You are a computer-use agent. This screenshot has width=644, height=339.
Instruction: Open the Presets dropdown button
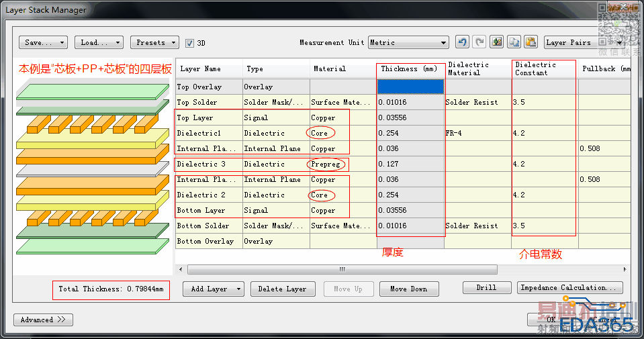(x=154, y=42)
